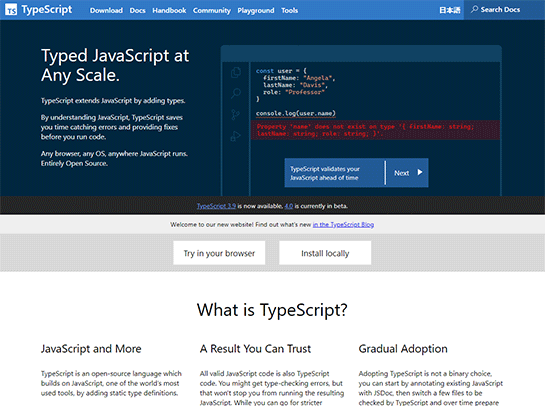Viewport: 545px width, 406px height.
Task: Click the 'A Result You Can Trust' heading
Action: point(255,349)
